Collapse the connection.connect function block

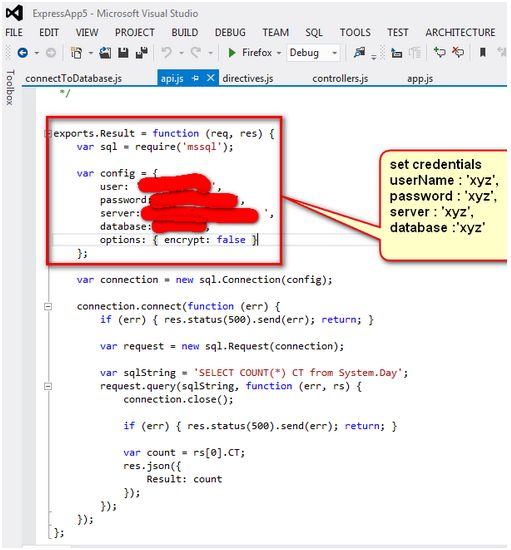point(48,307)
